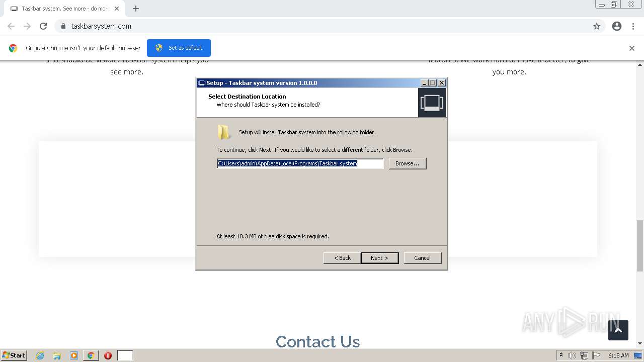The height and width of the screenshot is (362, 644).
Task: Open the Windows Start menu
Action: point(14,355)
